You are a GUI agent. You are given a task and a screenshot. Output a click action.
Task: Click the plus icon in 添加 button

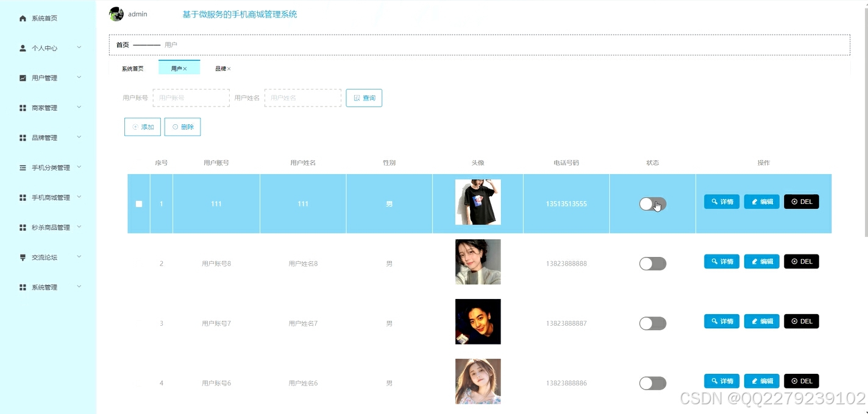135,127
